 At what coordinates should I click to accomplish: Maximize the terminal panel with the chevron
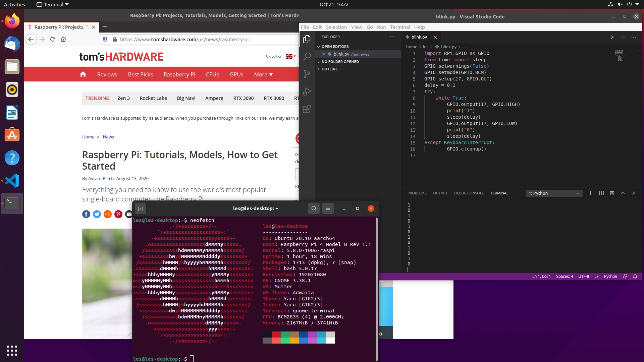tap(623, 193)
